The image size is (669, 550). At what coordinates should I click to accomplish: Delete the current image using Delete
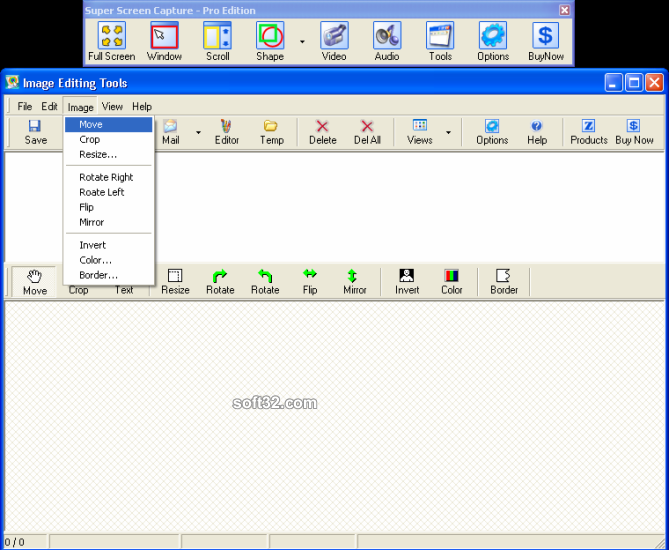(x=323, y=132)
